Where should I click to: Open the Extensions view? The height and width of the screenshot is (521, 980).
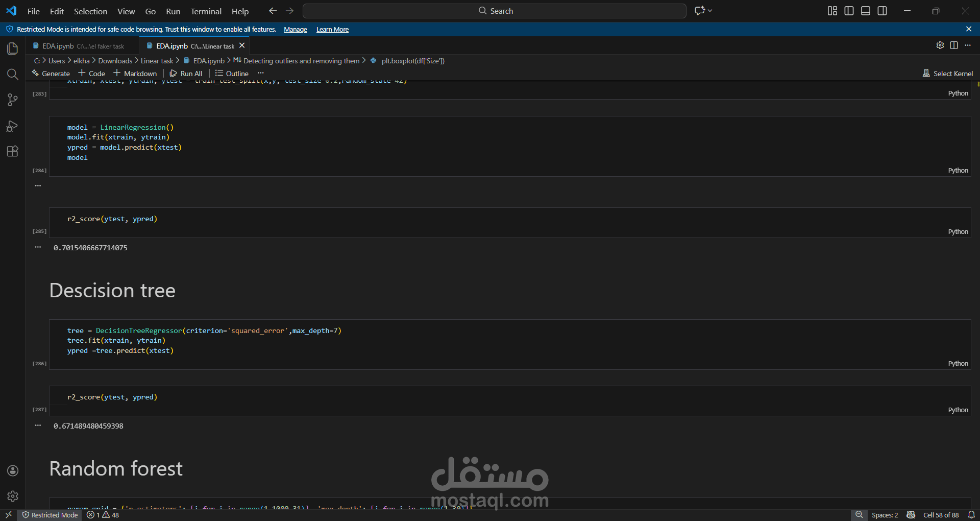pyautogui.click(x=13, y=151)
